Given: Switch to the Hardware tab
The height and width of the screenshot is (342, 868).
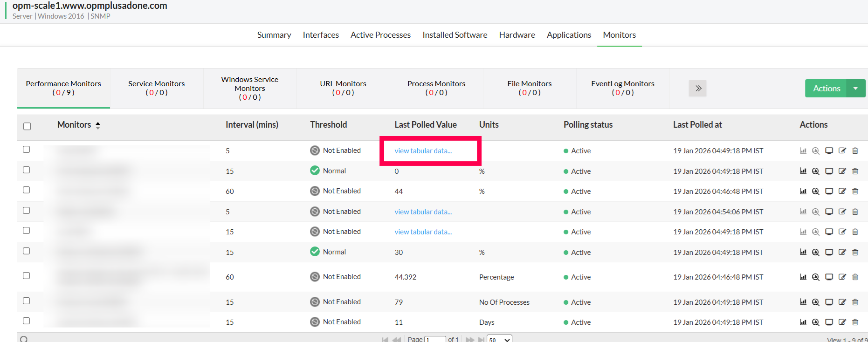Looking at the screenshot, I should click(517, 35).
